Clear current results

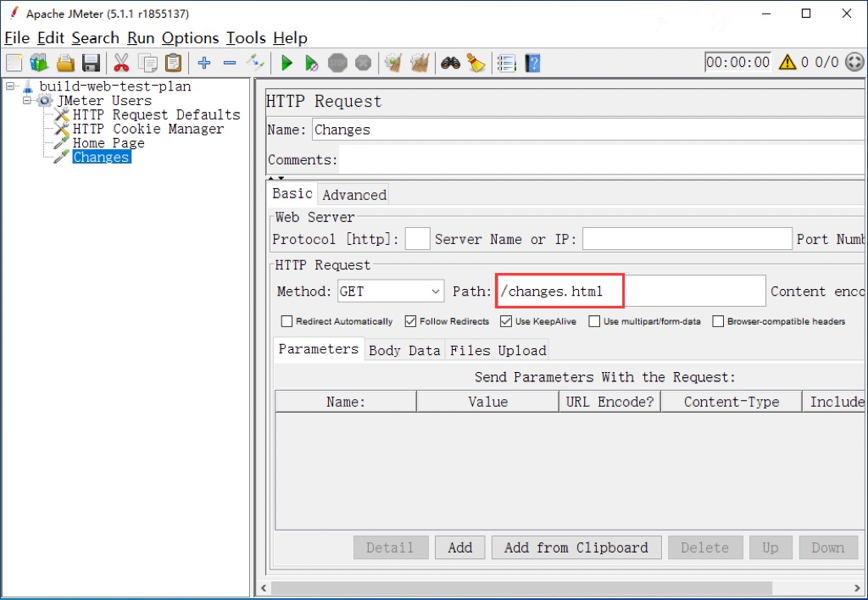(x=393, y=63)
